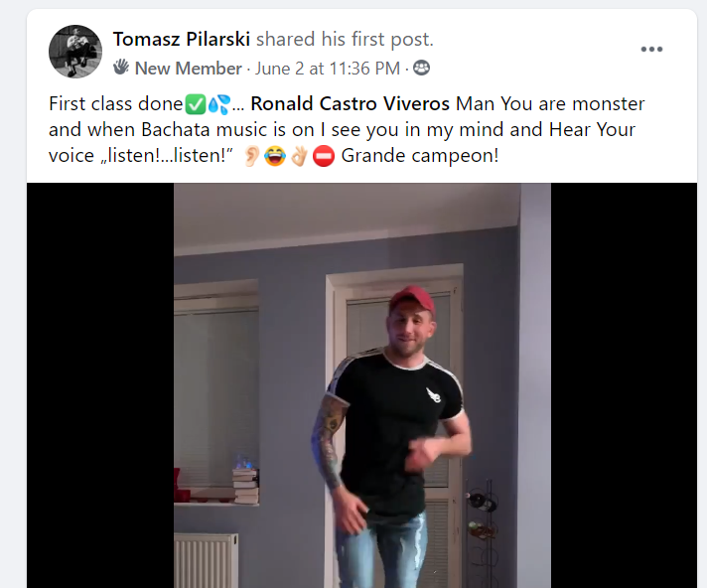Open the June 2 at 11:36 PM timestamp
Image resolution: width=707 pixels, height=588 pixels.
click(328, 69)
